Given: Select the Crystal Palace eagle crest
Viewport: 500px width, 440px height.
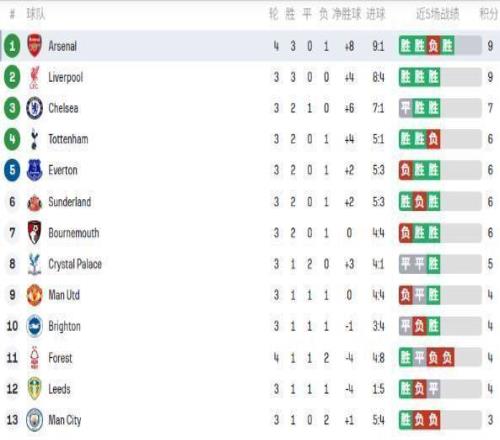Looking at the screenshot, I should click(34, 264).
